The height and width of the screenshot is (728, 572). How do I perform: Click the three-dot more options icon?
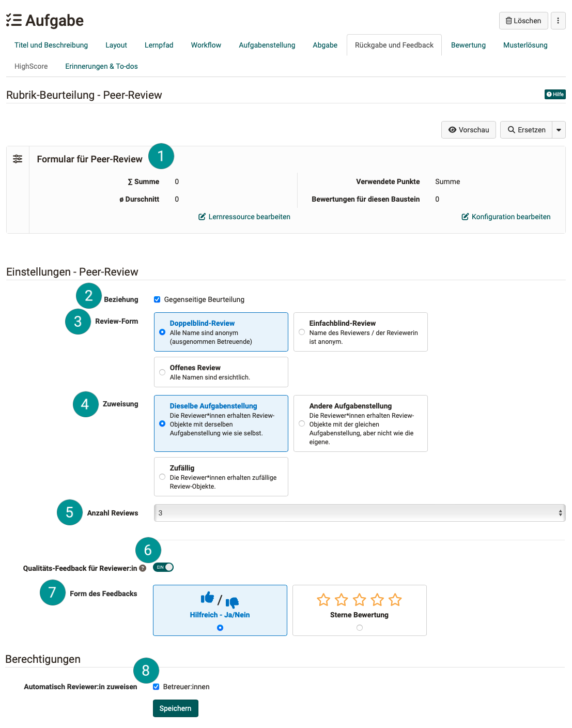click(x=558, y=21)
